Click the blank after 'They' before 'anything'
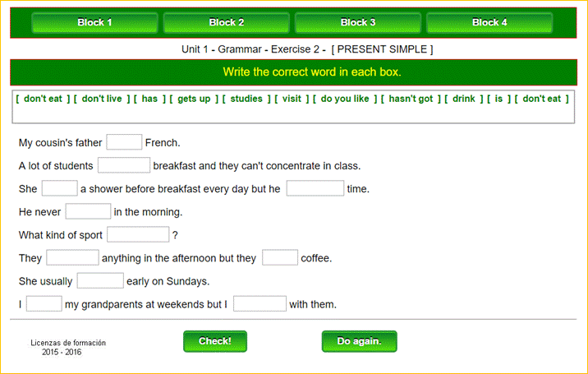The height and width of the screenshot is (374, 588). coord(72,257)
